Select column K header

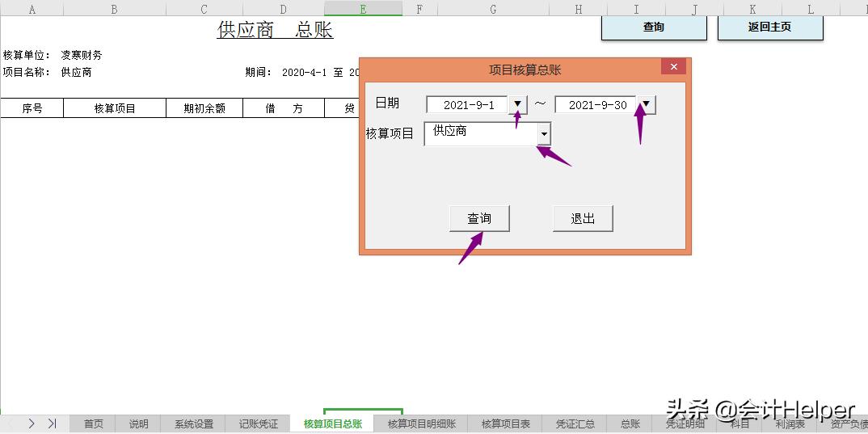tap(753, 8)
